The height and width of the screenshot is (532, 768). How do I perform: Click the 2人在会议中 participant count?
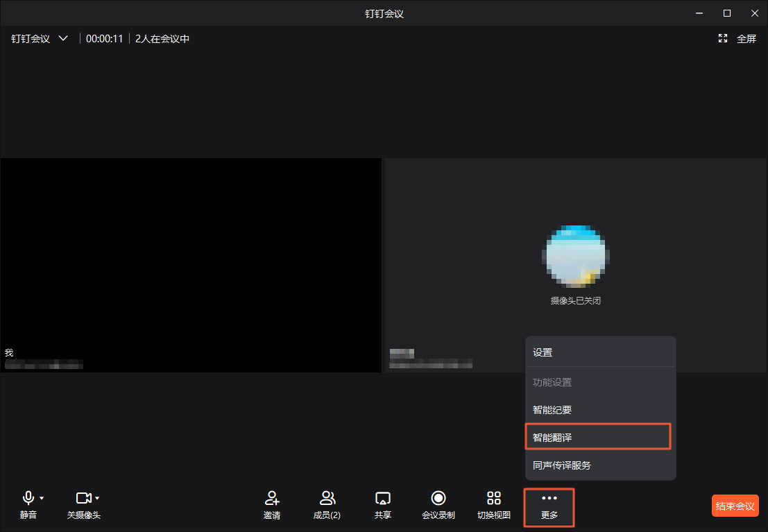(x=162, y=39)
